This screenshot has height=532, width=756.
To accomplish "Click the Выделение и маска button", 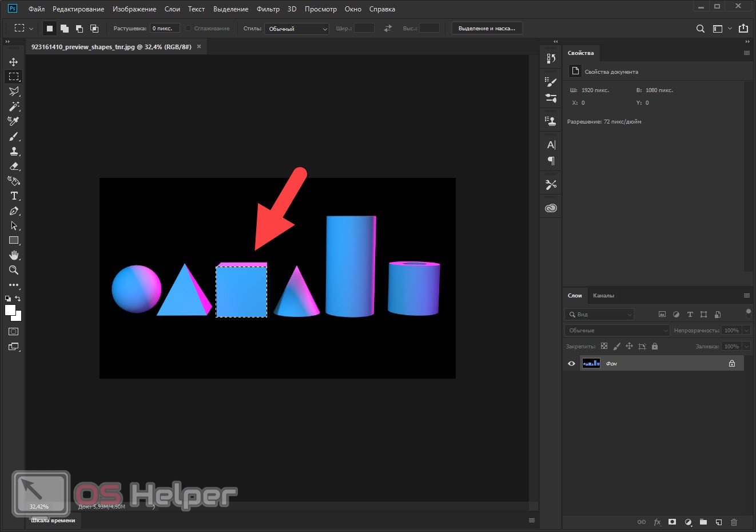I will point(487,28).
